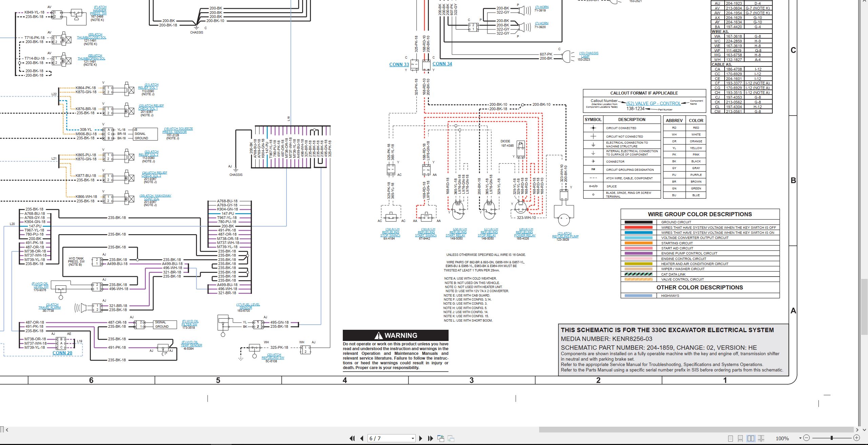Open (21) ATCH REFUELING PUMP link
868x445 pixels.
565,235
